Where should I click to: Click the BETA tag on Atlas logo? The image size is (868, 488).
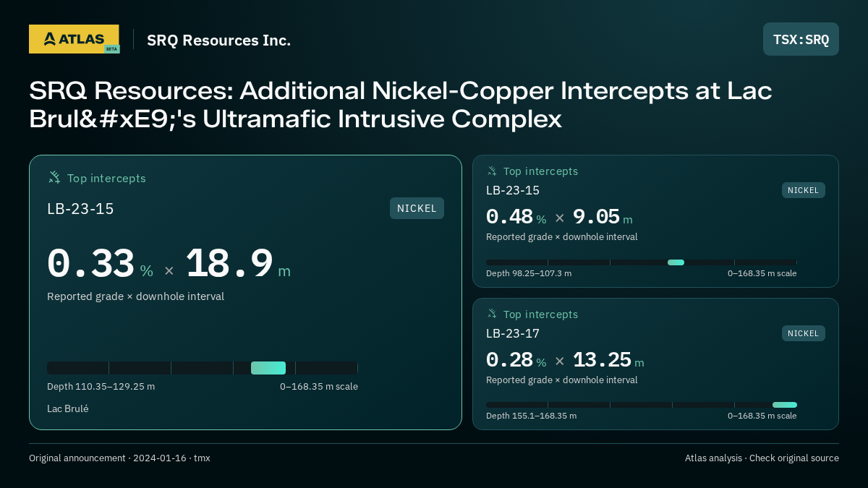(x=111, y=49)
